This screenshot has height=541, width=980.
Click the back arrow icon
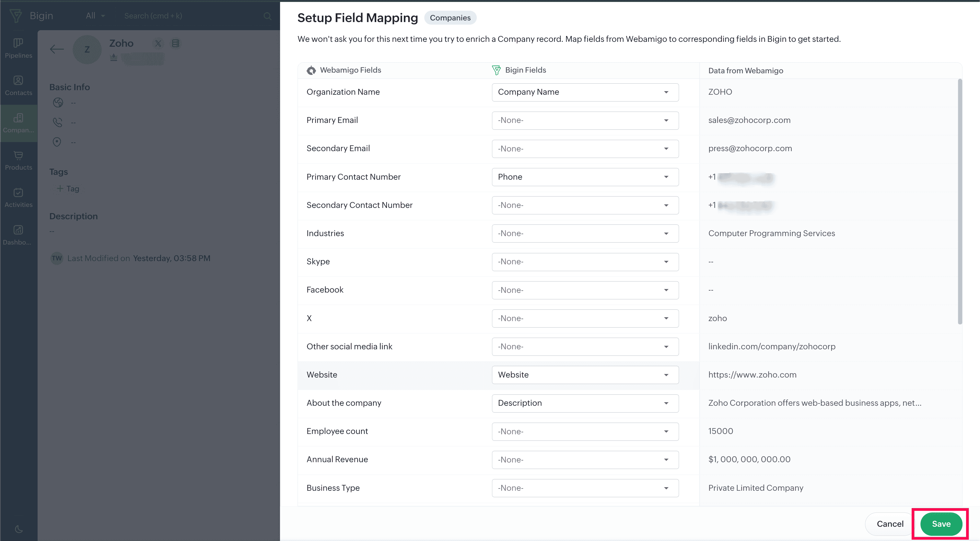coord(57,49)
